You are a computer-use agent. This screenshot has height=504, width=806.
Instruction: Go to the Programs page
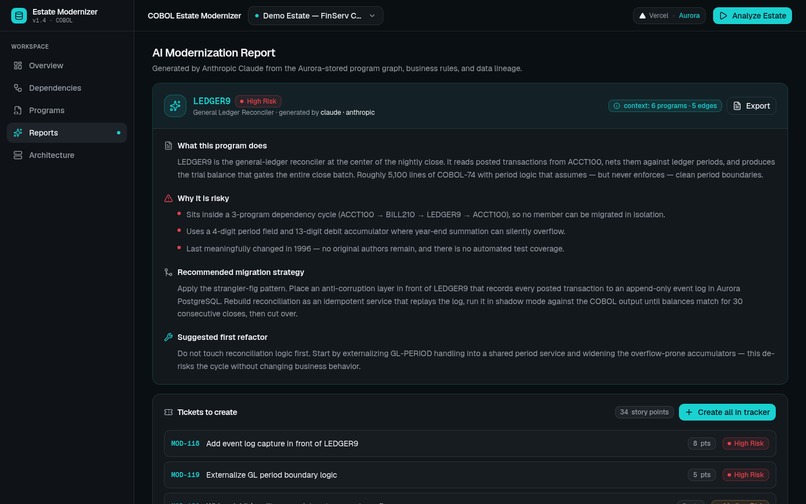pyautogui.click(x=67, y=111)
